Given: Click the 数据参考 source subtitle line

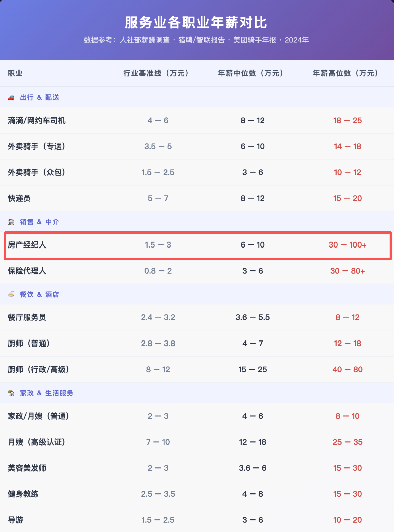Looking at the screenshot, I should coord(196,40).
